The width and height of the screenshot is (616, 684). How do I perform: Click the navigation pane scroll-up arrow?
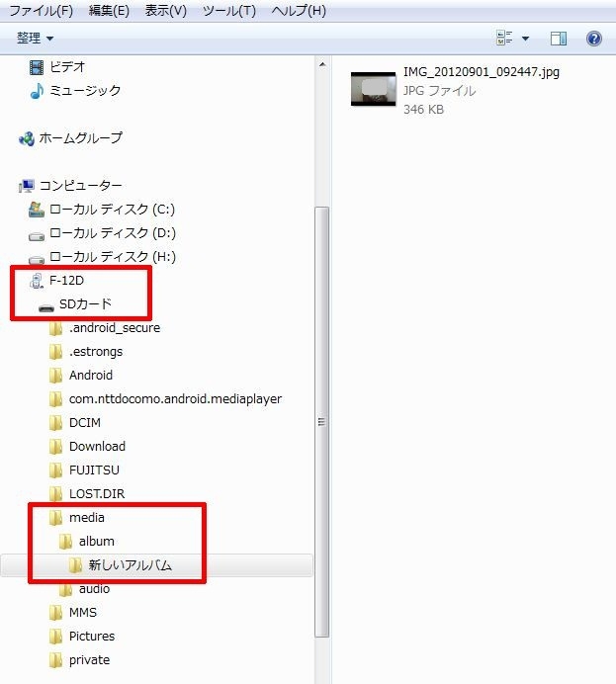pos(322,64)
